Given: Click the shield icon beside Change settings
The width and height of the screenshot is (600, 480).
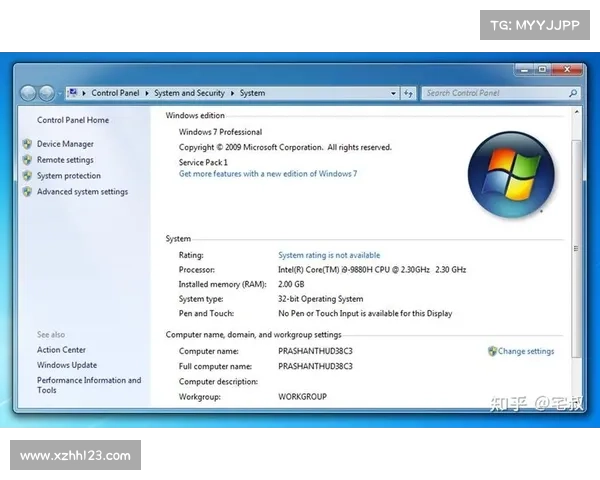Looking at the screenshot, I should click(492, 351).
